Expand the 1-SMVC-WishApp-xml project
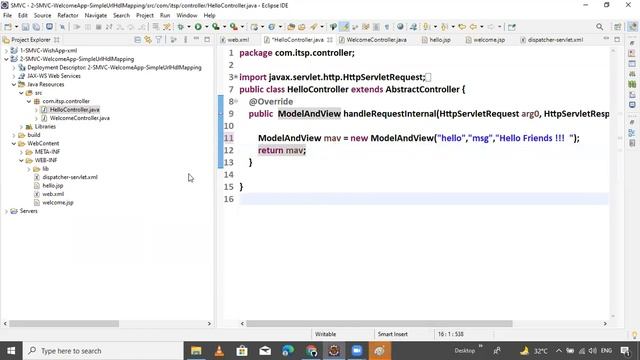The height and width of the screenshot is (360, 640). pyautogui.click(x=6, y=51)
